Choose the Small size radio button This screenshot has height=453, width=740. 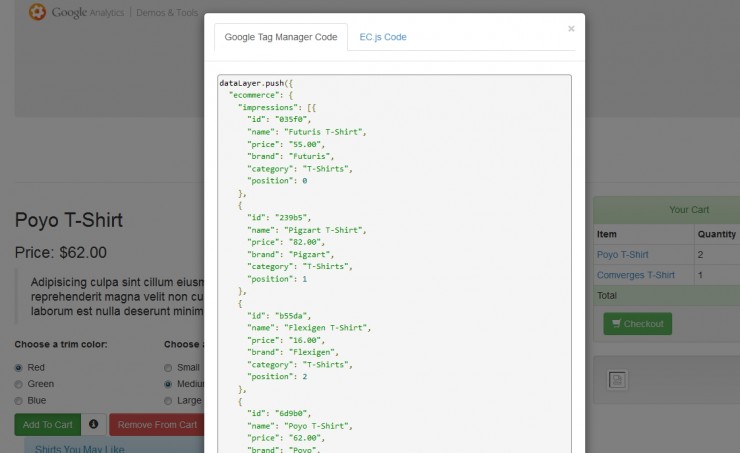tap(168, 368)
